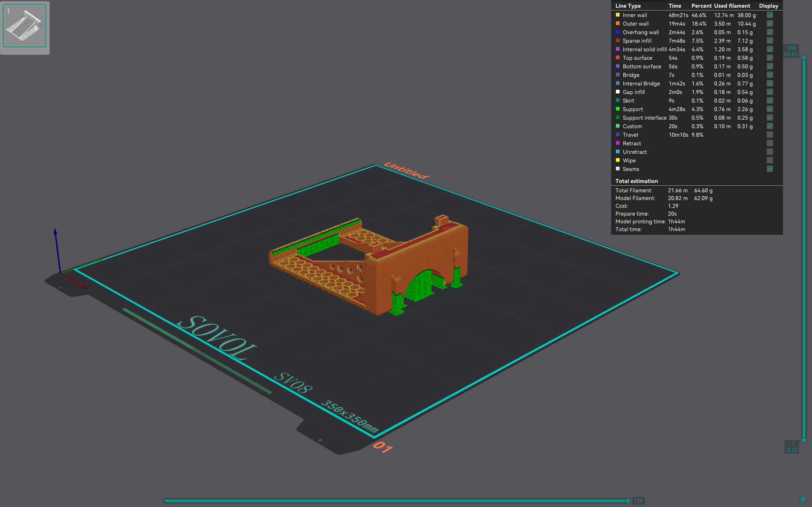This screenshot has width=812, height=507.
Task: Toggle Seams display checkbox
Action: pos(770,169)
